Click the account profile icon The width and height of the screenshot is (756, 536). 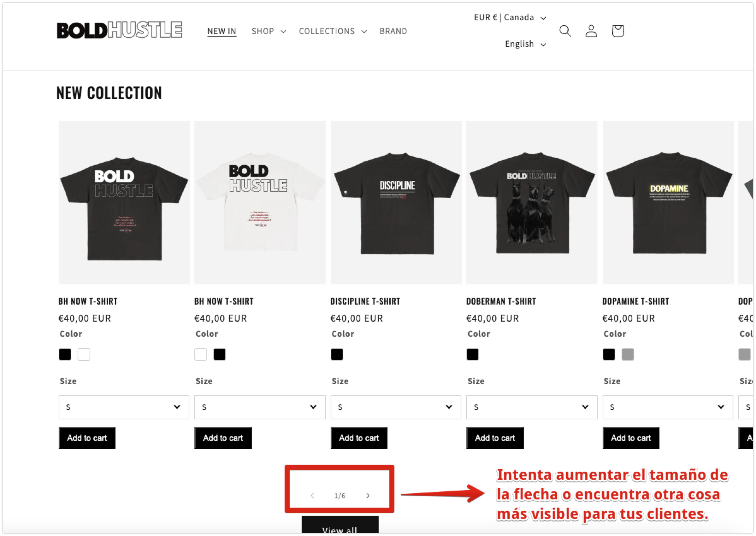591,31
